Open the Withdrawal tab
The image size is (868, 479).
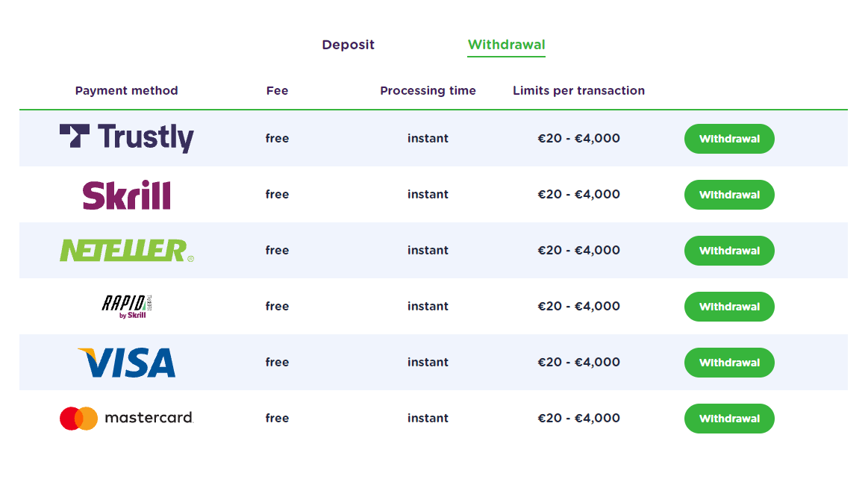507,45
